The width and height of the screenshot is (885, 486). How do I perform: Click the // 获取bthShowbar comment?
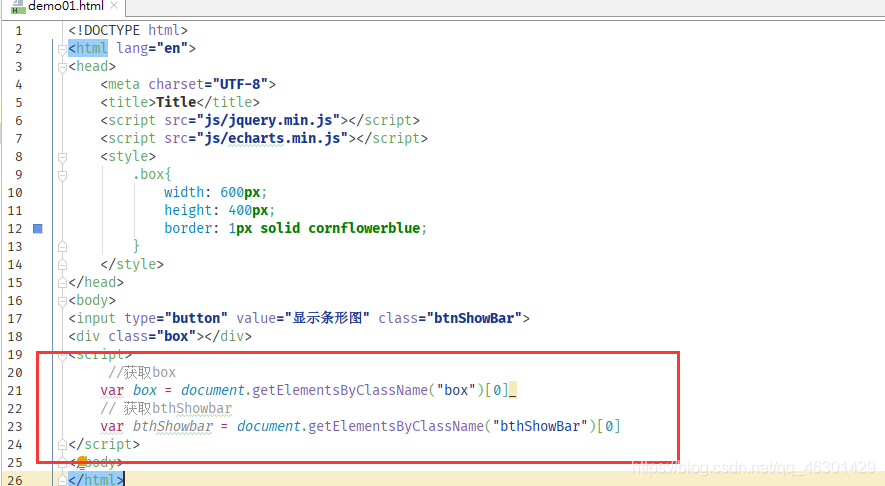167,408
